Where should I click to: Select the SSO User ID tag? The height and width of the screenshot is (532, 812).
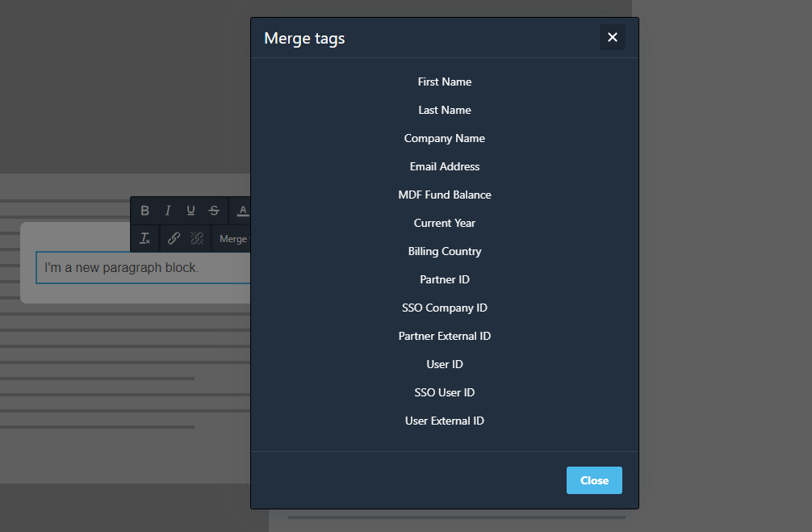[444, 392]
